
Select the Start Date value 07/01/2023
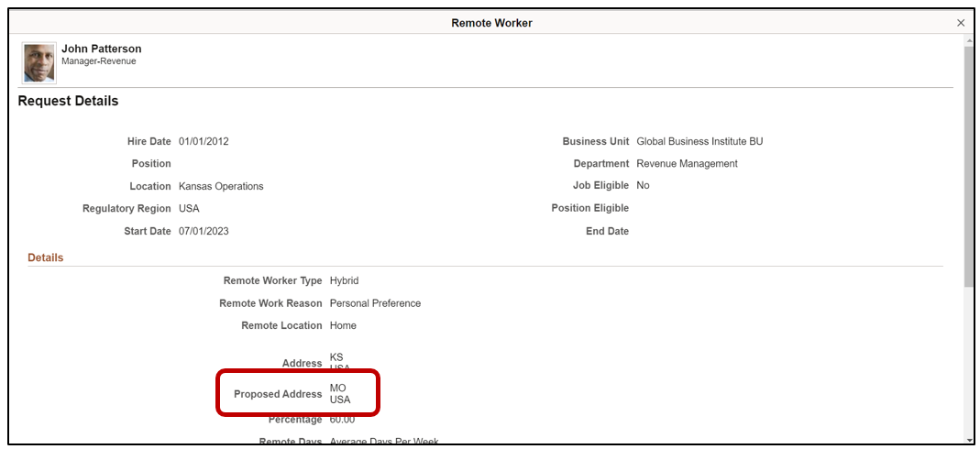(x=204, y=231)
